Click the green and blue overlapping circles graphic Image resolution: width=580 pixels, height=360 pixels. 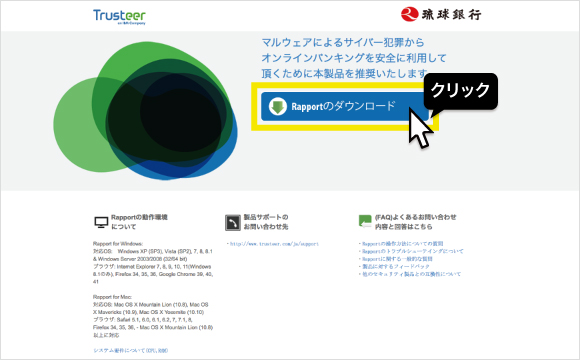(x=145, y=110)
